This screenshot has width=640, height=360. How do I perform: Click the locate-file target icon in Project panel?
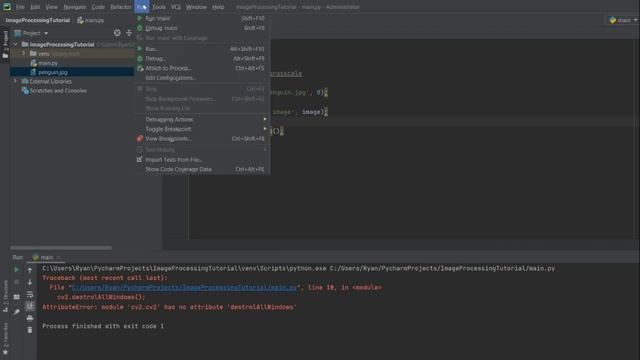click(x=117, y=33)
